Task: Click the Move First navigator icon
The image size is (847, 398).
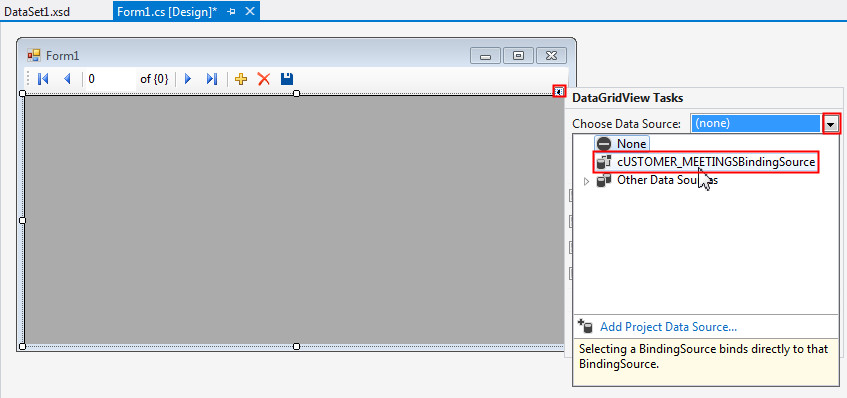Action: pos(43,79)
